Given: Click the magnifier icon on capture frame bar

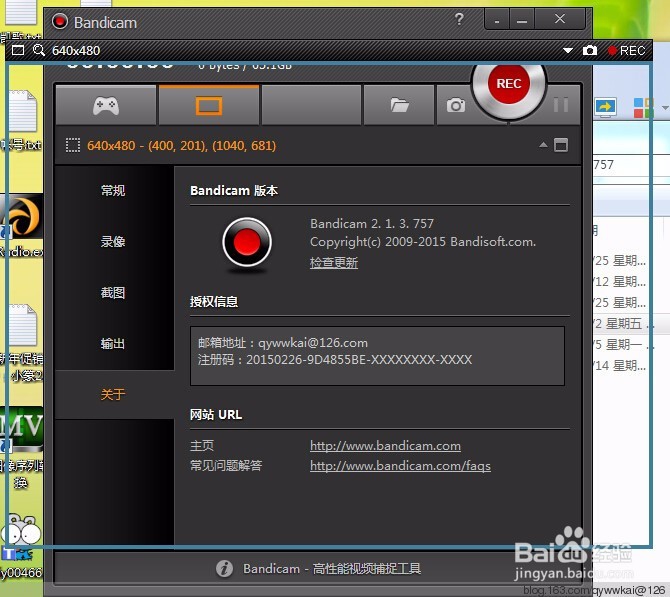Looking at the screenshot, I should (39, 50).
